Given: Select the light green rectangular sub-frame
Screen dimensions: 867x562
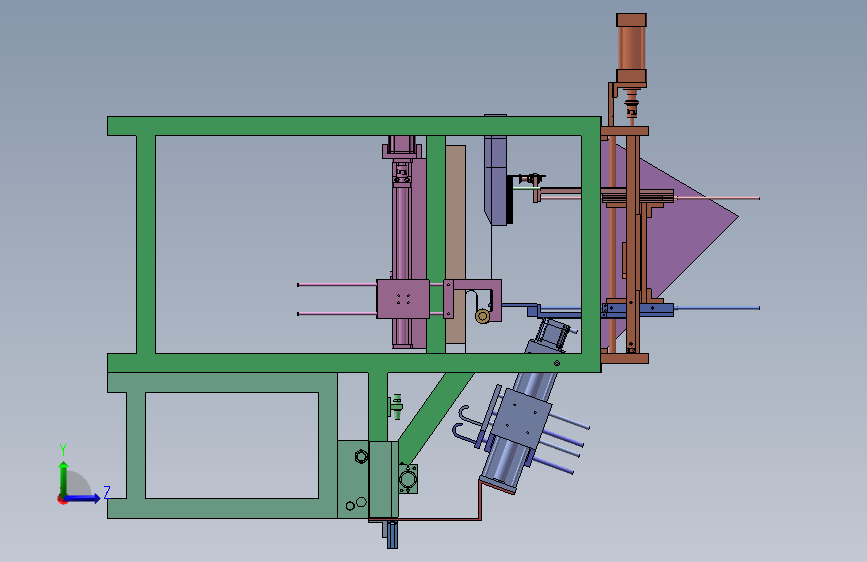Looking at the screenshot, I should coord(222,445).
